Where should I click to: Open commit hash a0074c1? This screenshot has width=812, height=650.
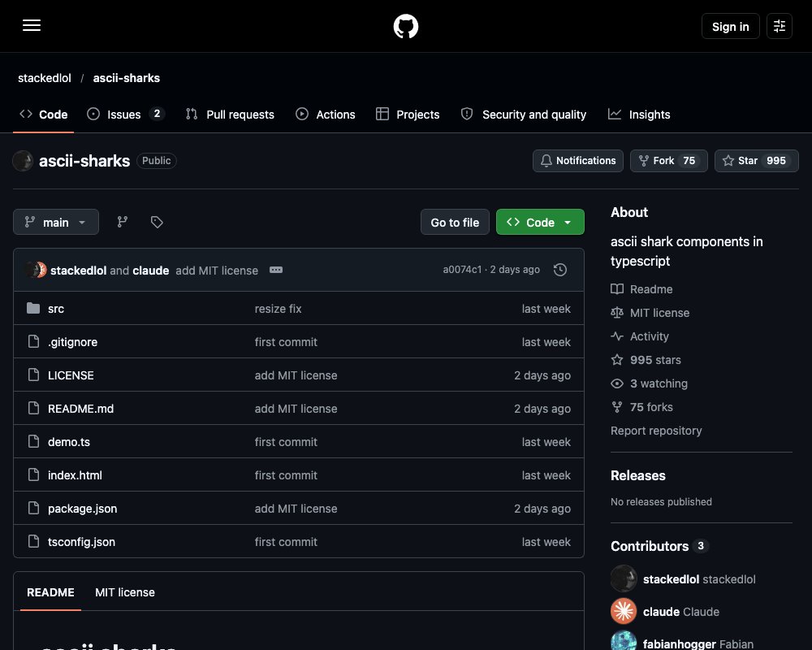(462, 270)
